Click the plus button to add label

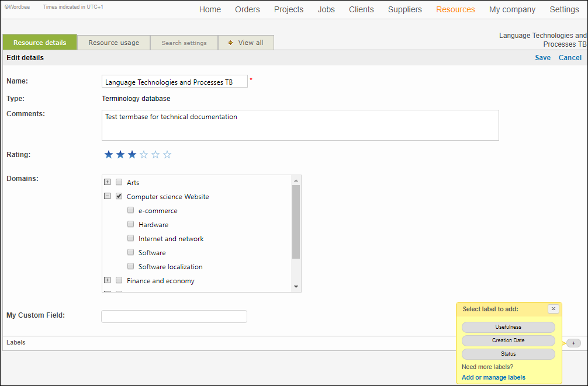pos(573,343)
